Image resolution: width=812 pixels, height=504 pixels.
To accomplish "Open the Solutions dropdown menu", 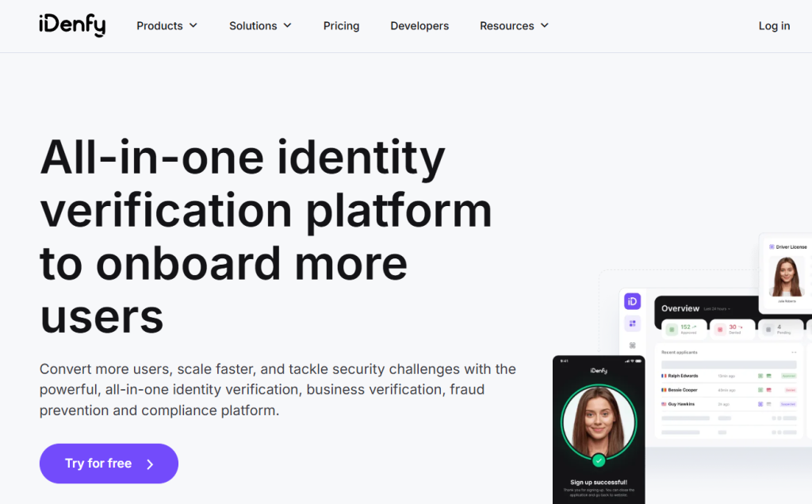I will (x=260, y=26).
